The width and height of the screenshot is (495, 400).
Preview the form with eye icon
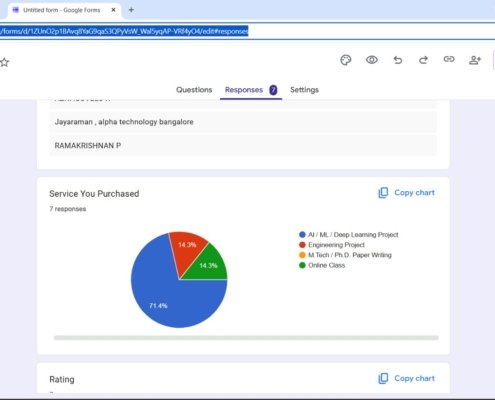372,60
